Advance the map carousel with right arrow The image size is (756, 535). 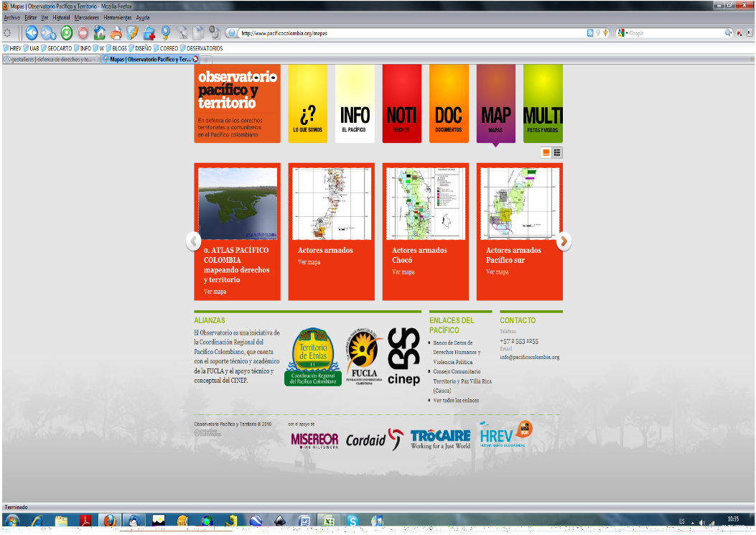point(564,241)
